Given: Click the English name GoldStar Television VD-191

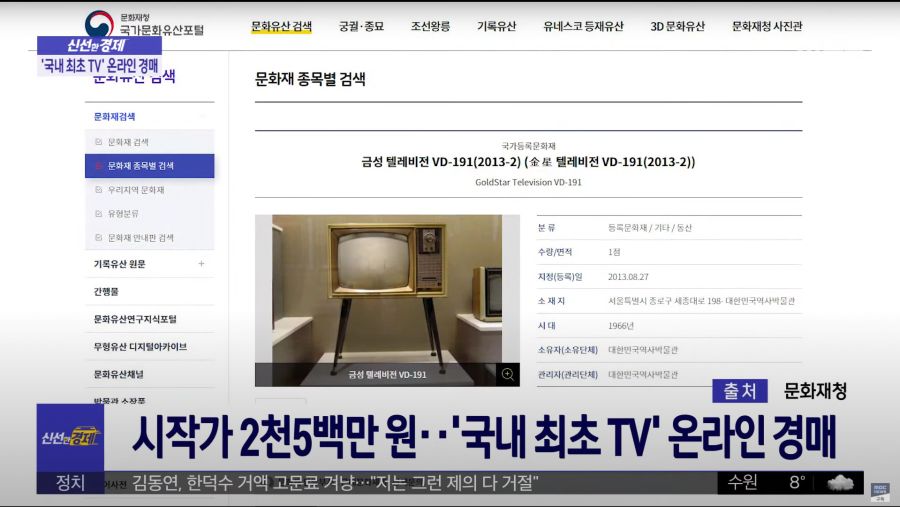Looking at the screenshot, I should 528,183.
